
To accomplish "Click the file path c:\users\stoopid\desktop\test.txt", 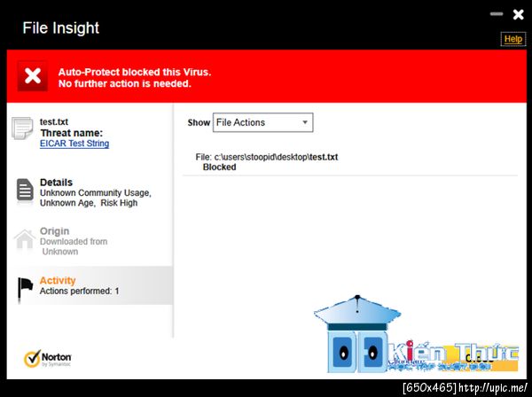I will 276,157.
